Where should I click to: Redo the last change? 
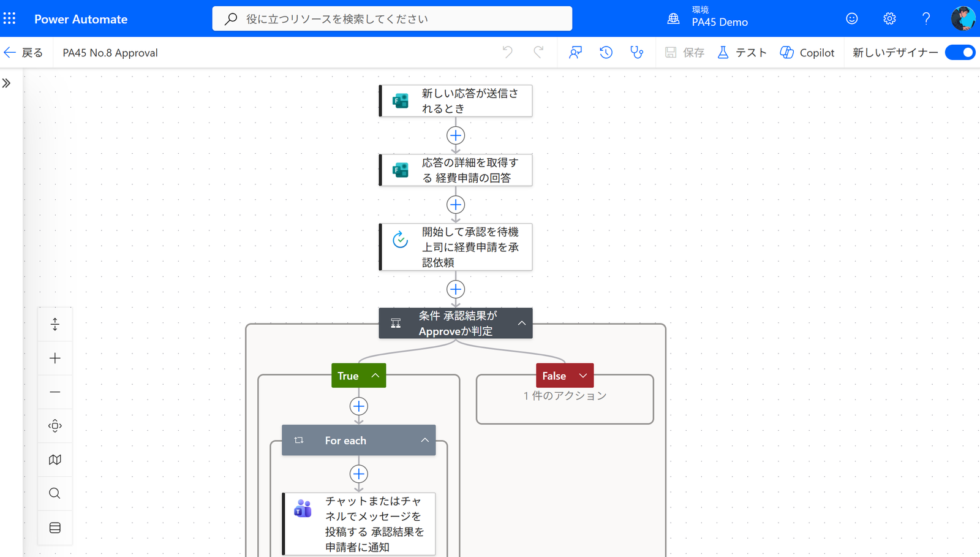pyautogui.click(x=538, y=52)
